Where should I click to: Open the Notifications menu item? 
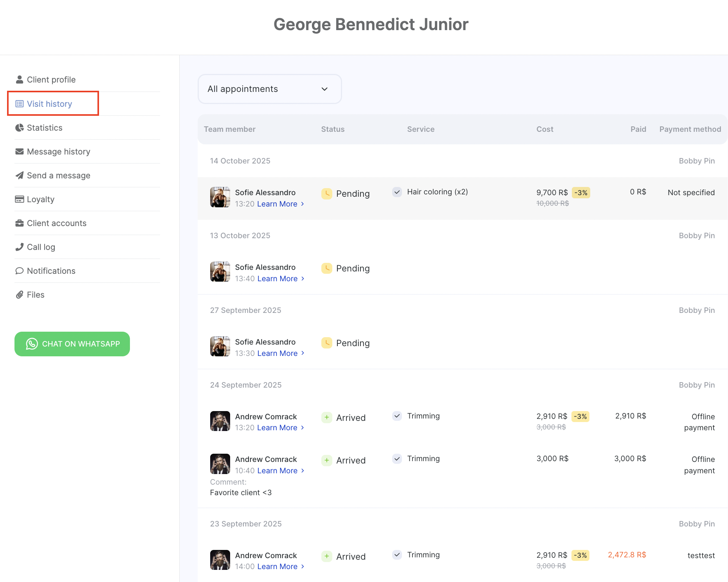pyautogui.click(x=51, y=271)
